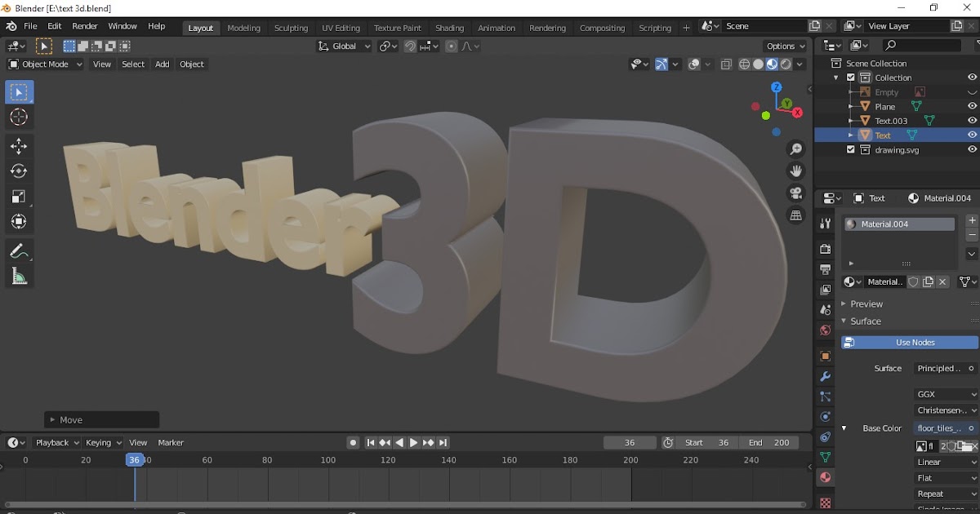Collapse the Surface panel in material properties
The image size is (980, 514).
(866, 321)
